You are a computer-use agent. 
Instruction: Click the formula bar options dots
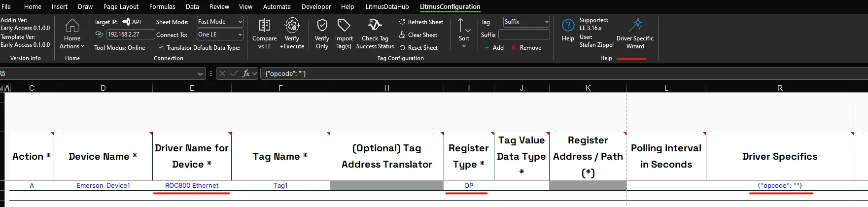pyautogui.click(x=211, y=73)
